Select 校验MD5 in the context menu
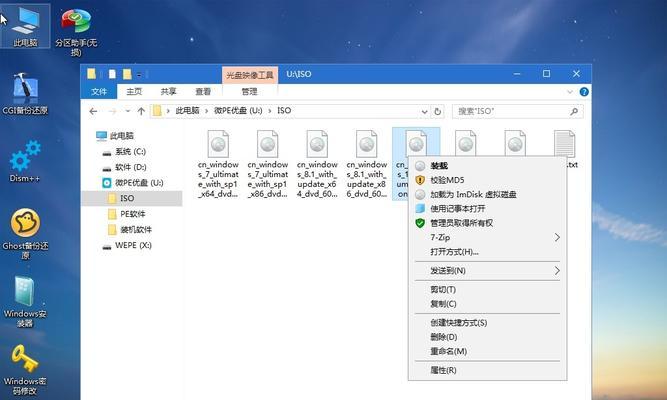The image size is (667, 400). 447,180
